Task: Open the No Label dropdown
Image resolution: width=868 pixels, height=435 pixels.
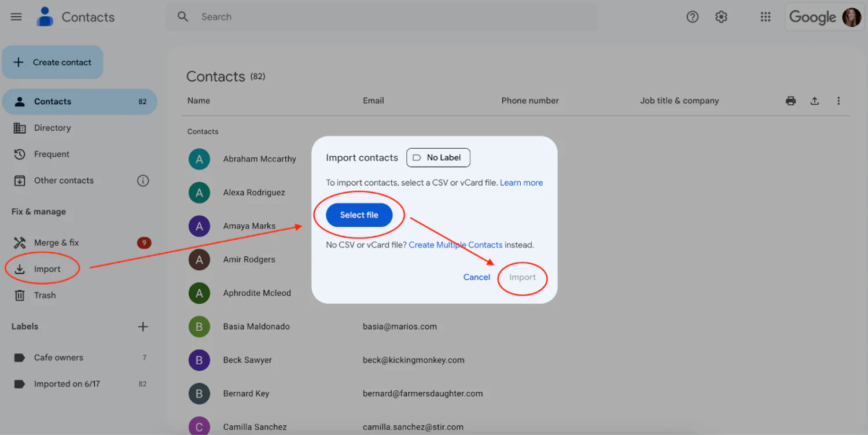Action: (x=438, y=157)
